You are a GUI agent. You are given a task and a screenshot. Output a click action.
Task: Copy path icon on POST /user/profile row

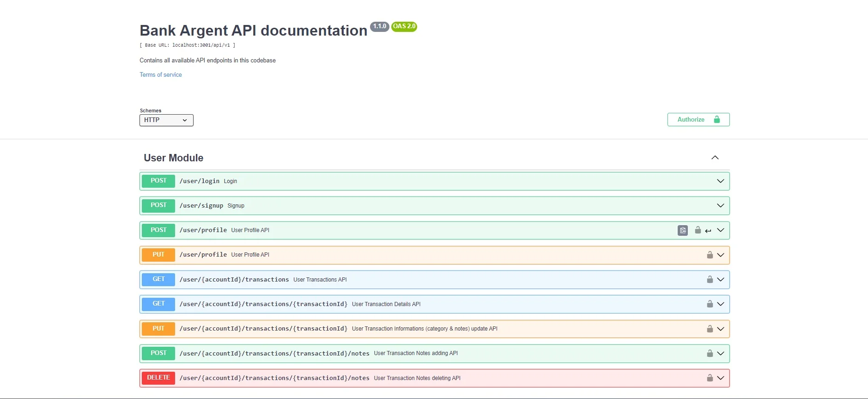[683, 230]
